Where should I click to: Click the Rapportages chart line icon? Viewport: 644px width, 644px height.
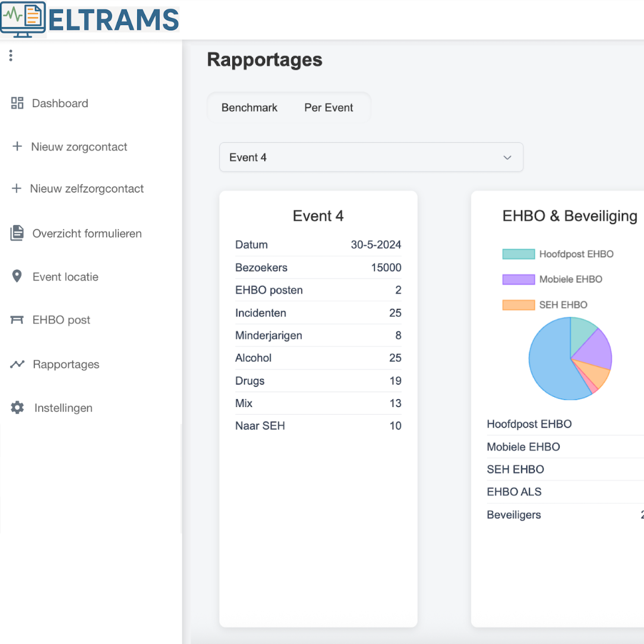click(x=17, y=364)
